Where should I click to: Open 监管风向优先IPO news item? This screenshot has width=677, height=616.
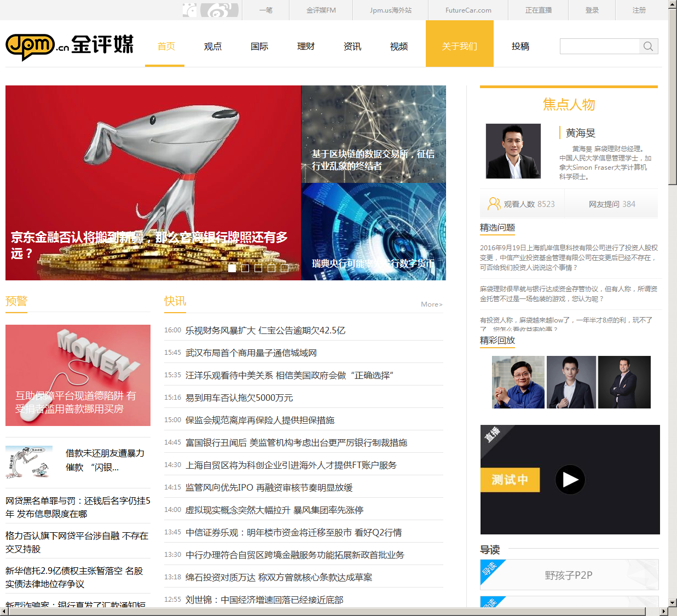[269, 487]
